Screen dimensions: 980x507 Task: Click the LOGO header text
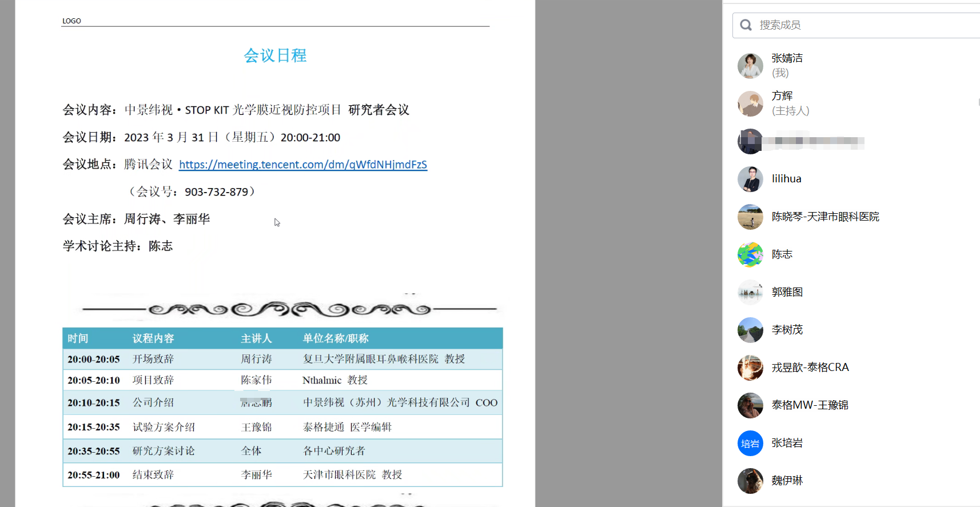(71, 21)
